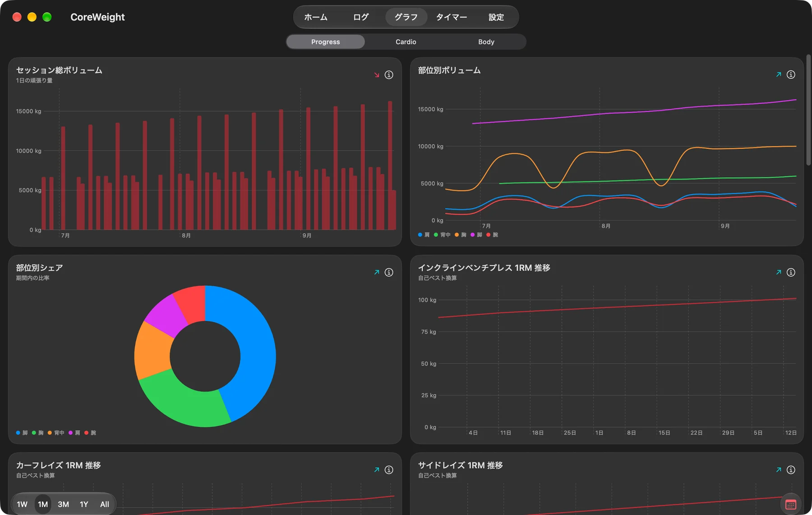Screen dimensions: 812x515
Task: Switch to the Cardio segment
Action: click(406, 42)
